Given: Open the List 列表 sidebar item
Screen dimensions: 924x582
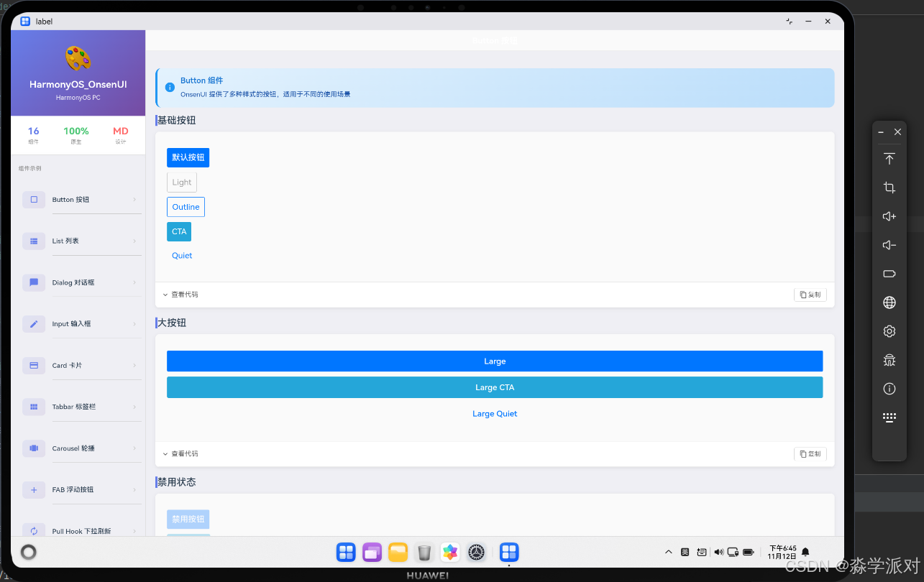Looking at the screenshot, I should coord(78,241).
